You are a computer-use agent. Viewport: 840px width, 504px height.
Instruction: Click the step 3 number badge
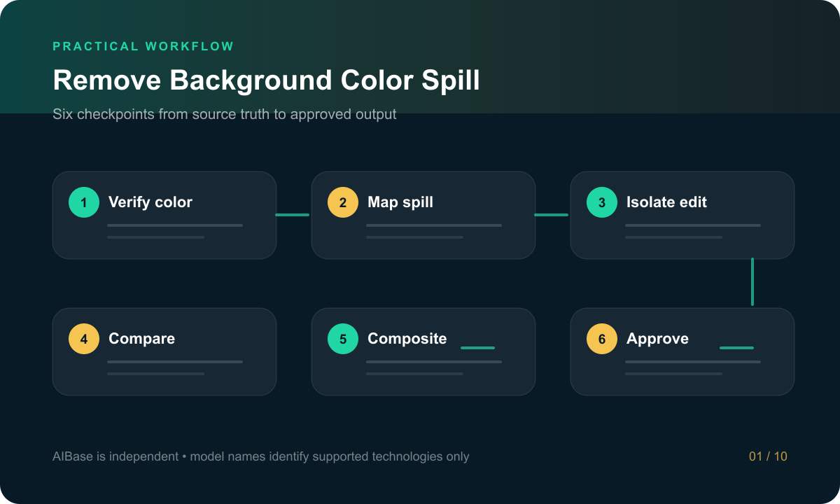click(x=602, y=202)
